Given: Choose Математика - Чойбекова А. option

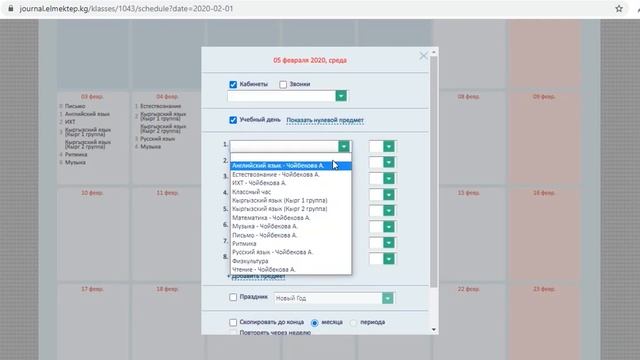Looking at the screenshot, I should coord(291,218).
